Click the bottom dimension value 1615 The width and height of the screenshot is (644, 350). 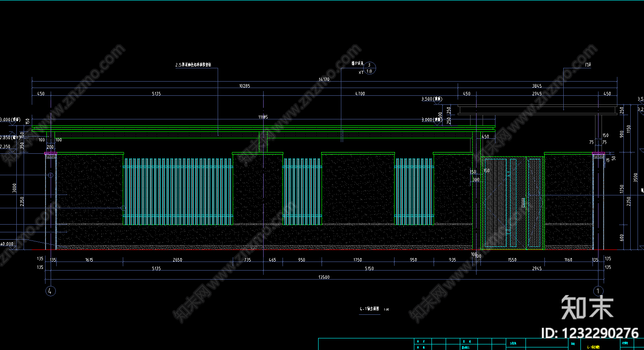pos(89,260)
